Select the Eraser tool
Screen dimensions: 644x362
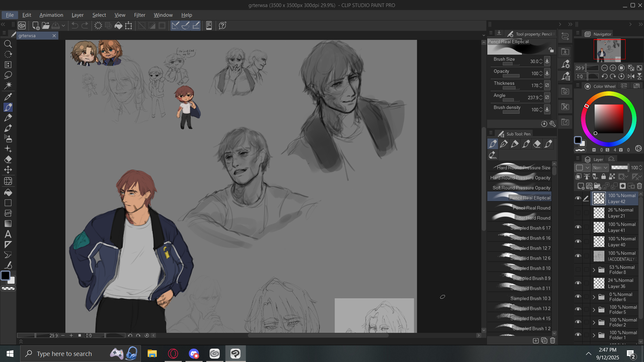tap(8, 160)
